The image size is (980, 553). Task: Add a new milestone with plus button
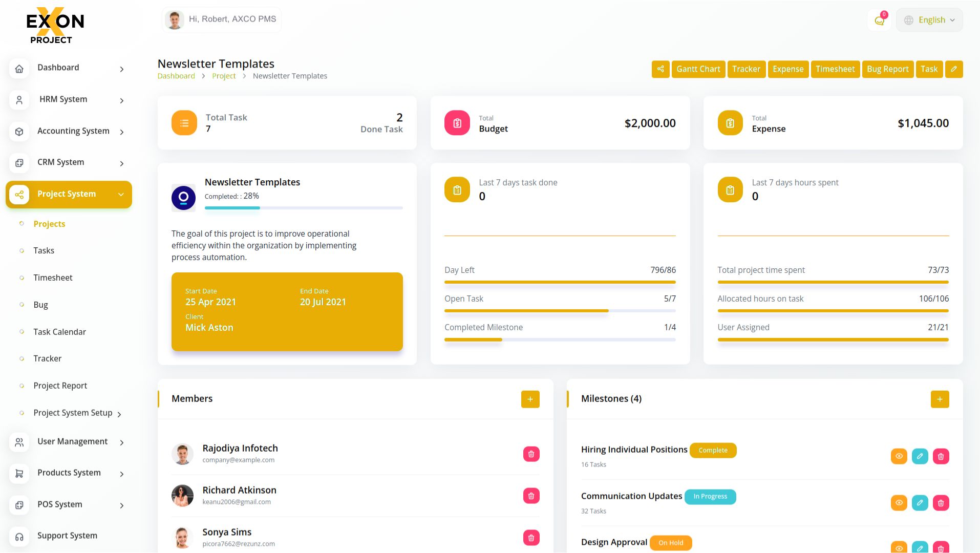tap(940, 399)
